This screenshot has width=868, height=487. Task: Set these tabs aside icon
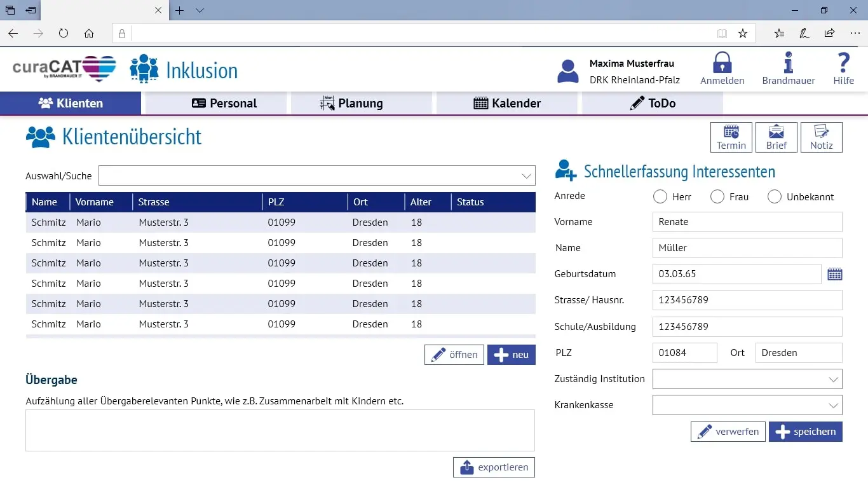(31, 10)
